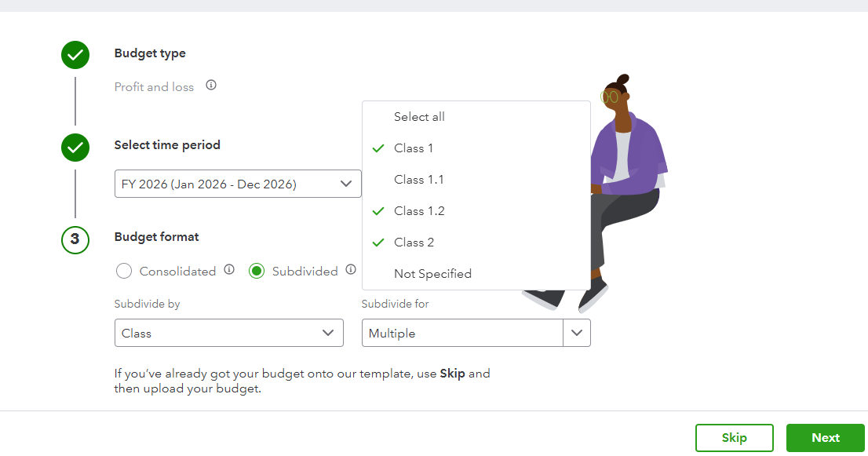The height and width of the screenshot is (456, 868).
Task: Deselect Class 2 in the list
Action: tap(414, 243)
